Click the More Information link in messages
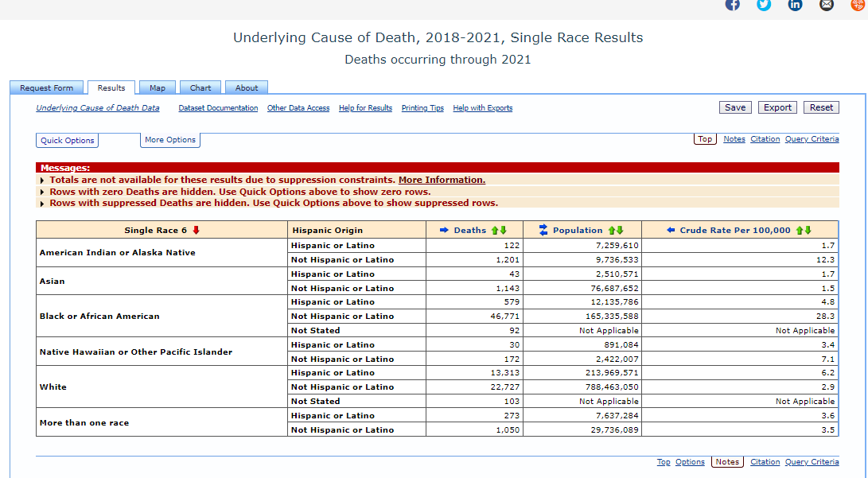This screenshot has width=868, height=478. [x=442, y=180]
